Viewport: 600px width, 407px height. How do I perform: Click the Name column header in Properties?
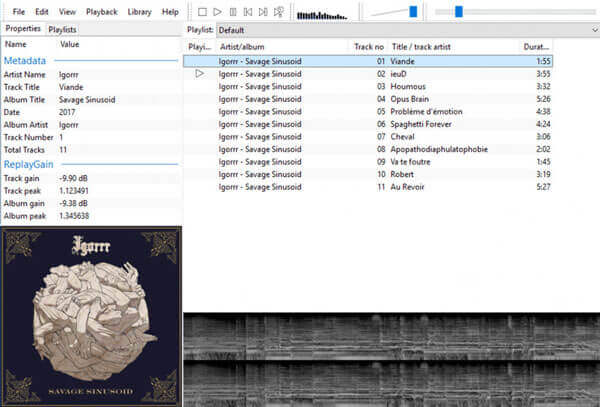coord(16,44)
